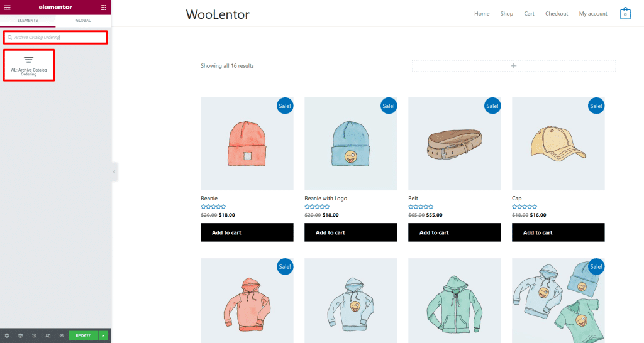Go to My account page
The height and width of the screenshot is (343, 644).
593,14
